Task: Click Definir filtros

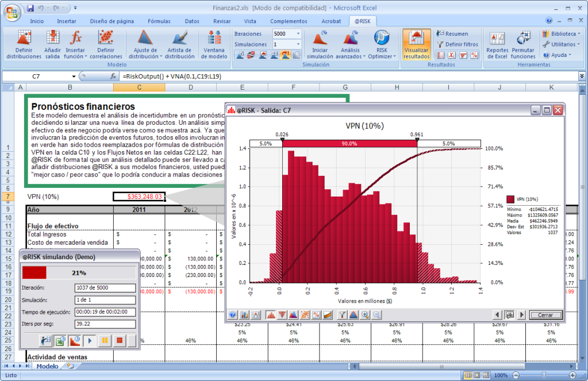Action: [458, 44]
